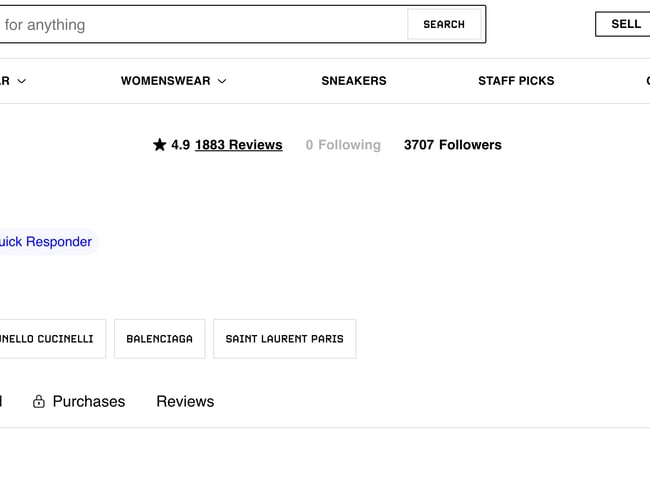Choose the Brunello Cucinelli brand tag
This screenshot has height=500, width=650.
click(48, 339)
